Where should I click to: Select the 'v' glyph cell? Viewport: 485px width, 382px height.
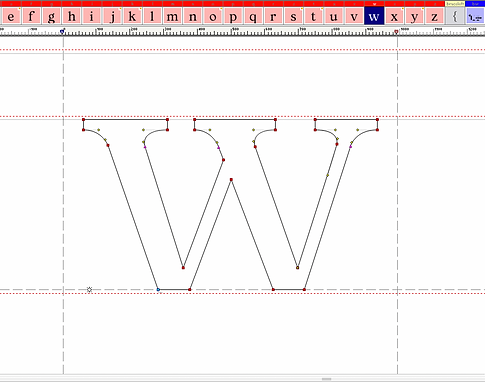click(x=354, y=16)
